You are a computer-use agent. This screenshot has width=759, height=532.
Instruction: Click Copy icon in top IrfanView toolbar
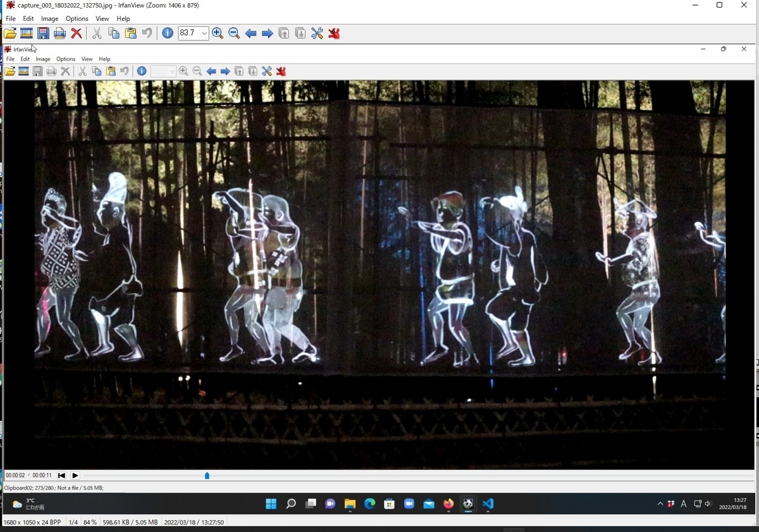click(x=114, y=34)
